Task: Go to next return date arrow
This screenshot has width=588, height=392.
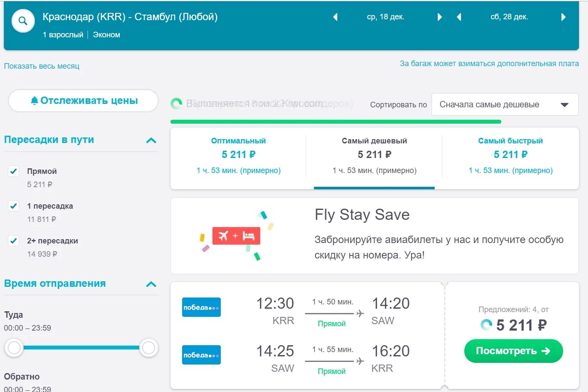Action: click(x=564, y=17)
